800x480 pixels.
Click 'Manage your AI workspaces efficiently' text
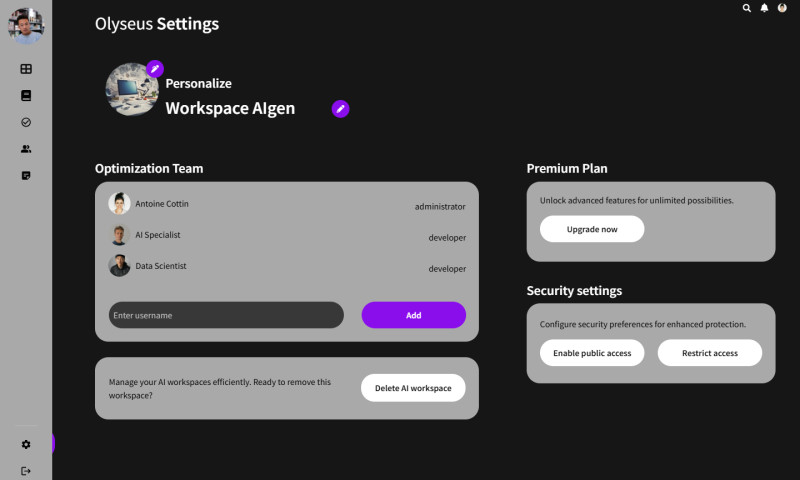pos(220,389)
